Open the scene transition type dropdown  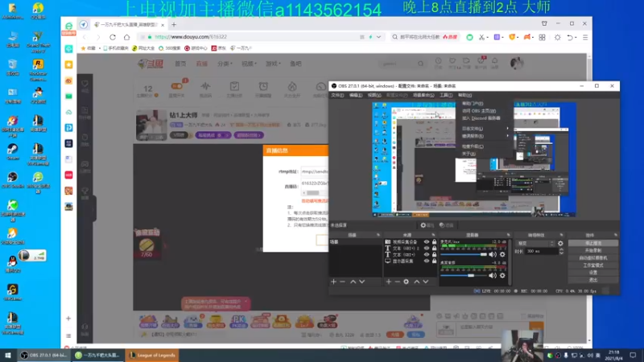(x=535, y=244)
